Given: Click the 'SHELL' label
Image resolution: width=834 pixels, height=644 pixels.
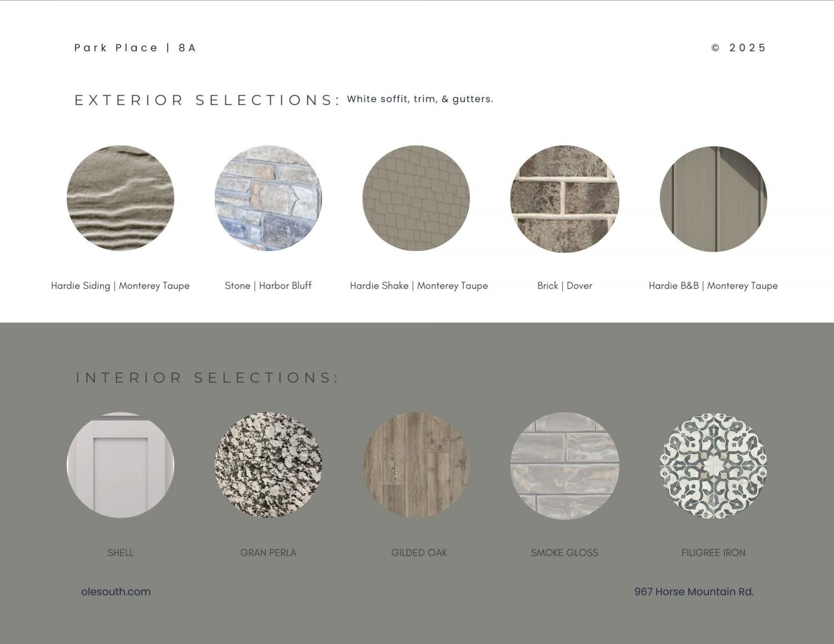Looking at the screenshot, I should click(120, 553).
